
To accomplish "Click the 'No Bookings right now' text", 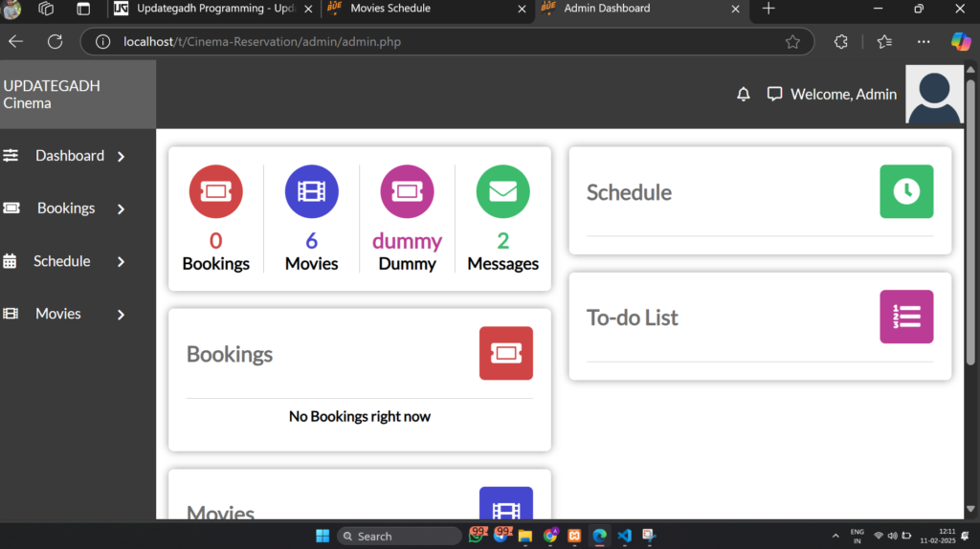I will click(360, 416).
